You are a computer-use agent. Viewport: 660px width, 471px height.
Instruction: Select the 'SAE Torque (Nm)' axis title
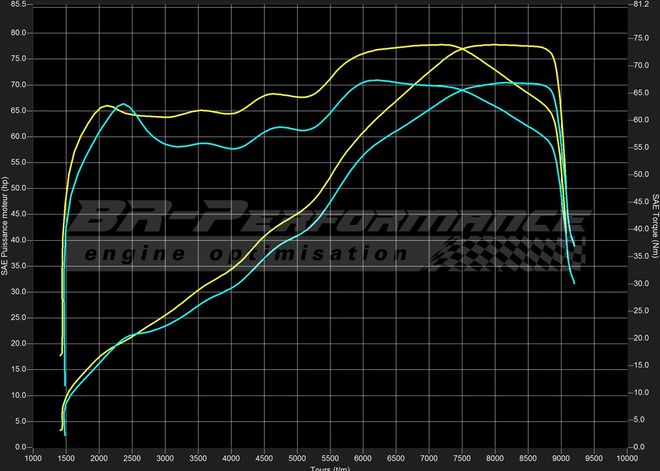tap(655, 225)
